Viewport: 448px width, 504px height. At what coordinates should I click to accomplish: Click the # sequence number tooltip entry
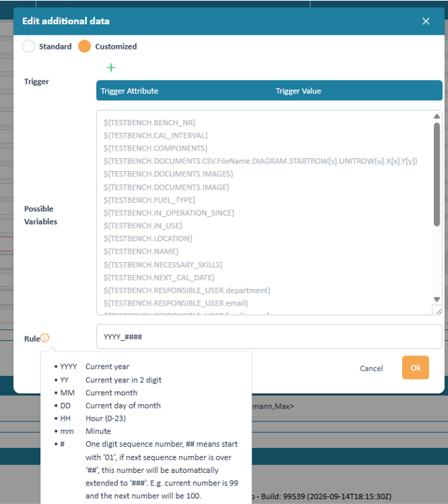(146, 470)
